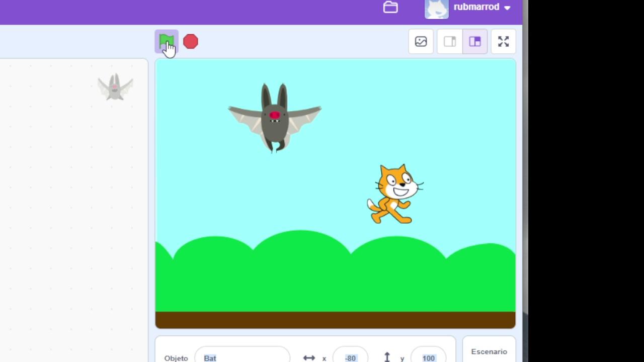The height and width of the screenshot is (362, 644).
Task: Switch to the large stage layout
Action: [x=475, y=41]
